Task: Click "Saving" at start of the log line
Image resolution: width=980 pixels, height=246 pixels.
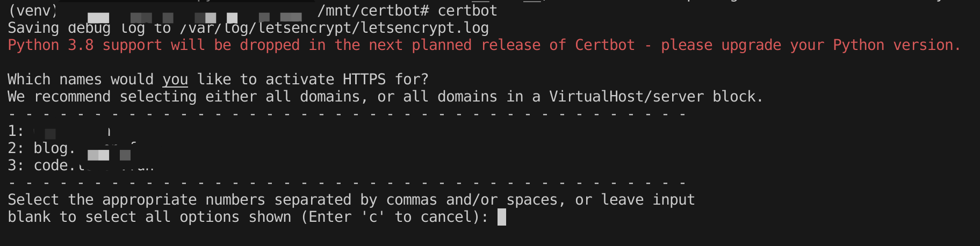Action: coord(33,28)
